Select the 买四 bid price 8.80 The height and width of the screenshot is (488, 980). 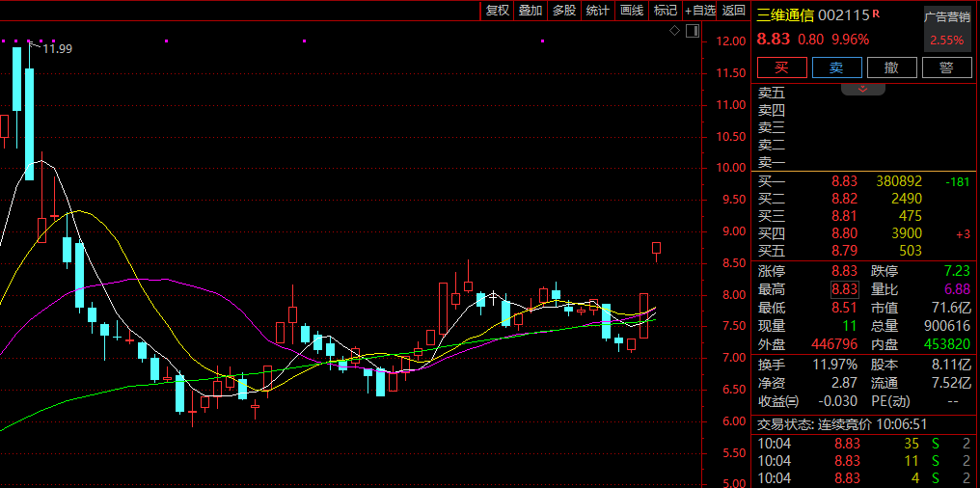click(846, 233)
